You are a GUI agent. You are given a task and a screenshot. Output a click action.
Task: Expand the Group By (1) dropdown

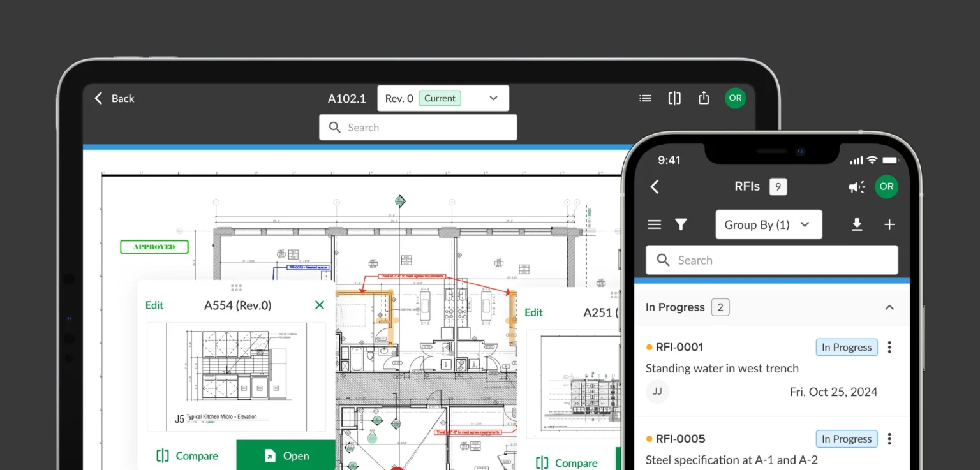point(769,224)
